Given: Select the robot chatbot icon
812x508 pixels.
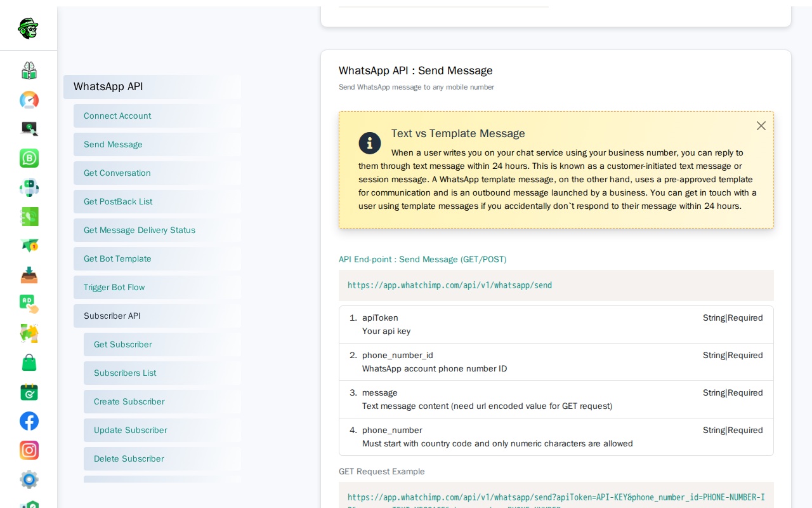Looking at the screenshot, I should 29,188.
